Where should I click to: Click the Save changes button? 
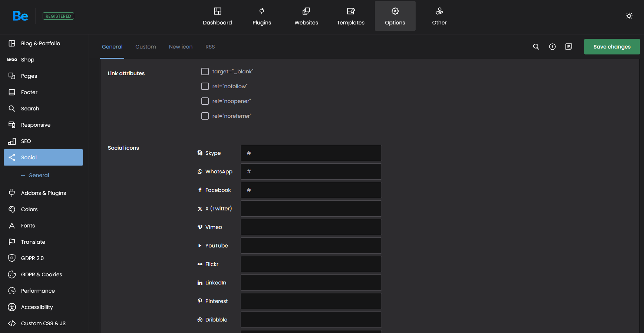[612, 47]
